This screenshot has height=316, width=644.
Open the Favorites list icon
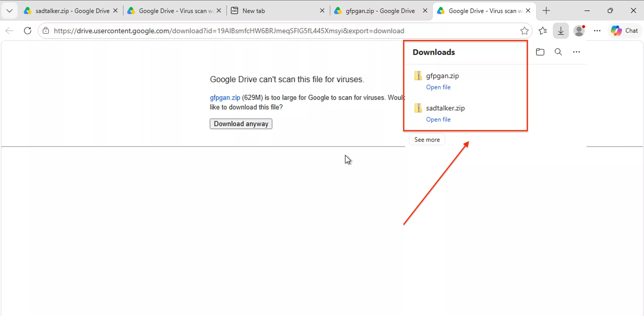tap(543, 31)
